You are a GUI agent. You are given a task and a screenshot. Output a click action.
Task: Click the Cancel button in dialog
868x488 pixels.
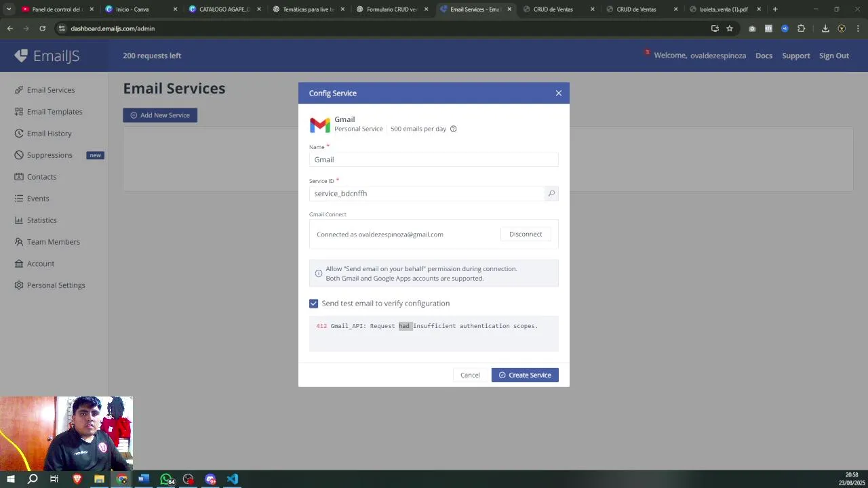[x=470, y=375]
